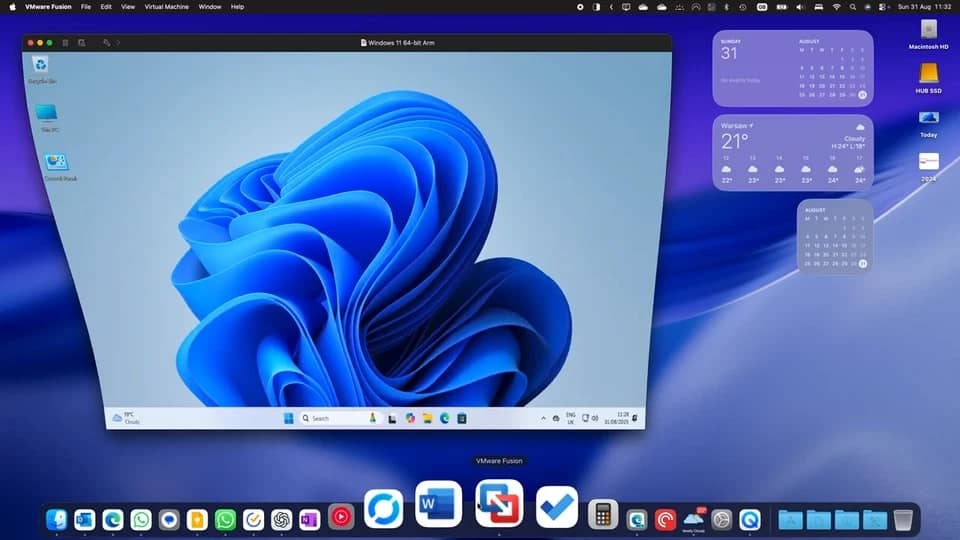This screenshot has height=540, width=960.
Task: Open System Settings from the Dock
Action: pos(722,519)
